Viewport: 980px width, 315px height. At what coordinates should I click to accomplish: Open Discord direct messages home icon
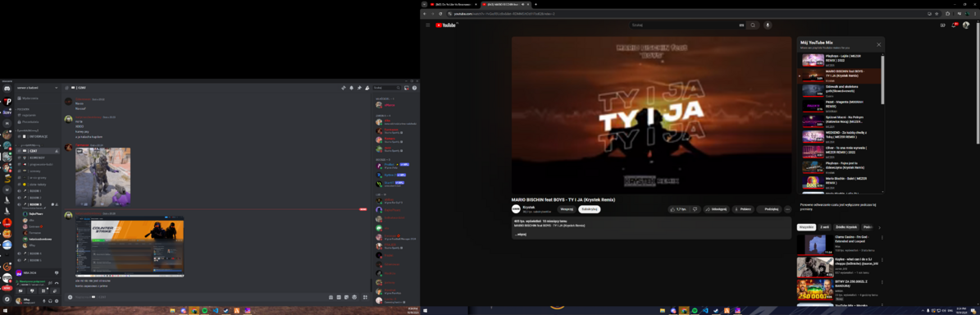(x=7, y=89)
